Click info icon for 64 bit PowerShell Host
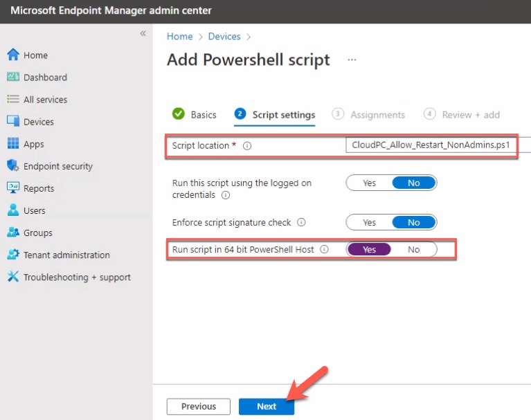Screen dimensions: 531x420 (x=324, y=249)
